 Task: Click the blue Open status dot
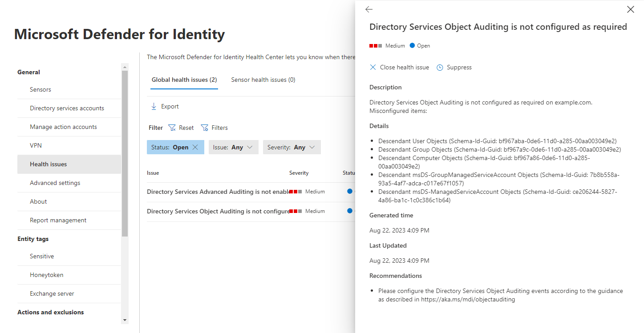tap(413, 45)
